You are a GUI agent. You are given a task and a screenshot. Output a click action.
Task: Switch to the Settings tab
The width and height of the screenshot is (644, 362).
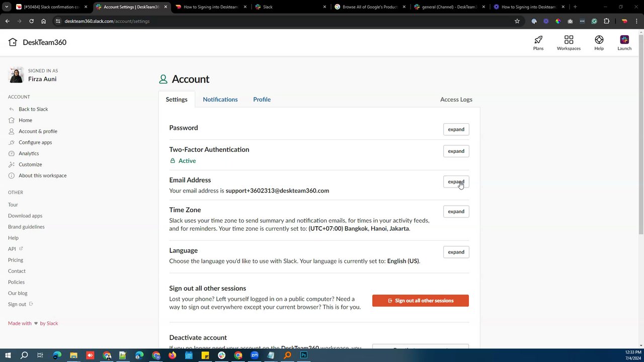[177, 100]
